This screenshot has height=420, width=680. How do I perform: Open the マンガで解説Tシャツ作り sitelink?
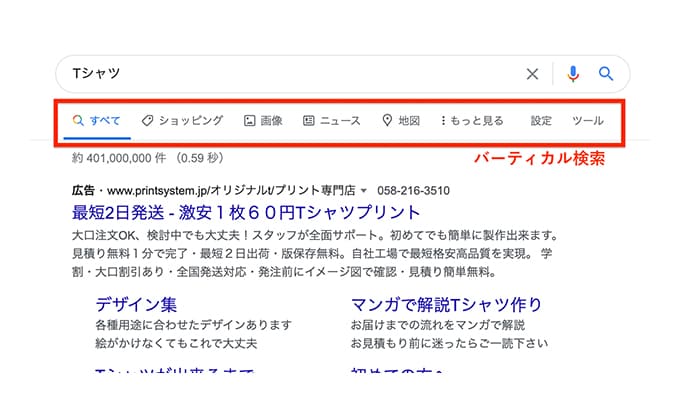446,305
